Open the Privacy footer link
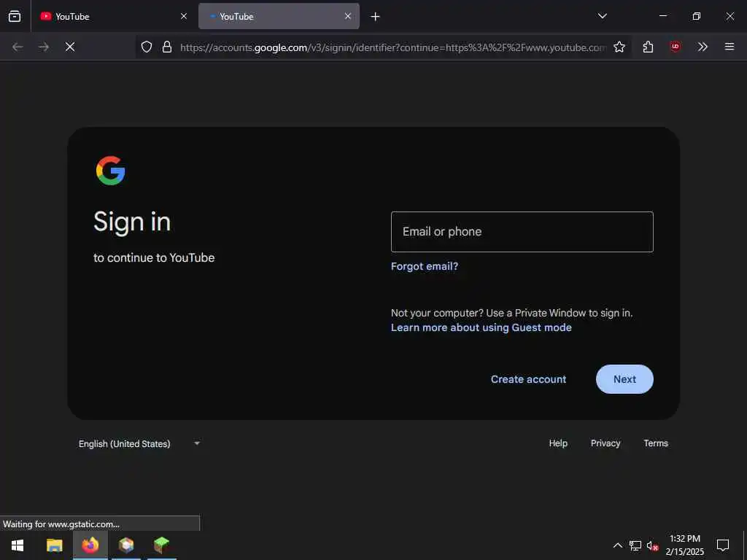This screenshot has width=747, height=560. (x=605, y=443)
